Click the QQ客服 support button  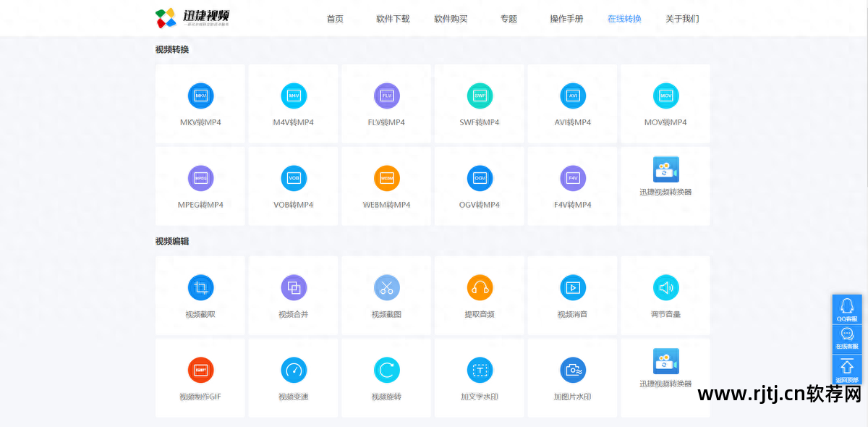coord(848,308)
